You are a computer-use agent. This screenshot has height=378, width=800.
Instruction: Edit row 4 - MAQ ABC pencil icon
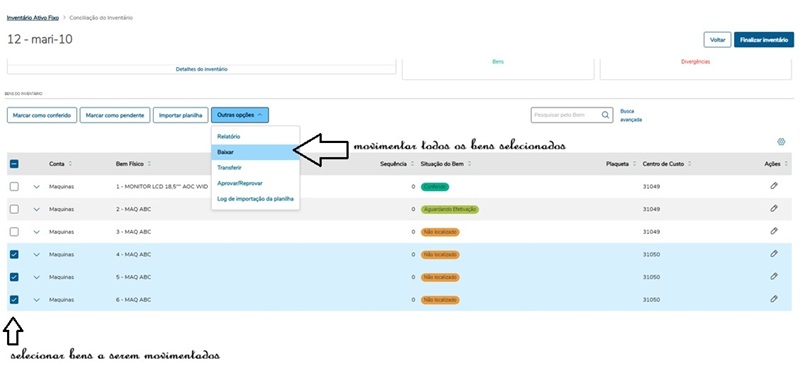pyautogui.click(x=773, y=254)
